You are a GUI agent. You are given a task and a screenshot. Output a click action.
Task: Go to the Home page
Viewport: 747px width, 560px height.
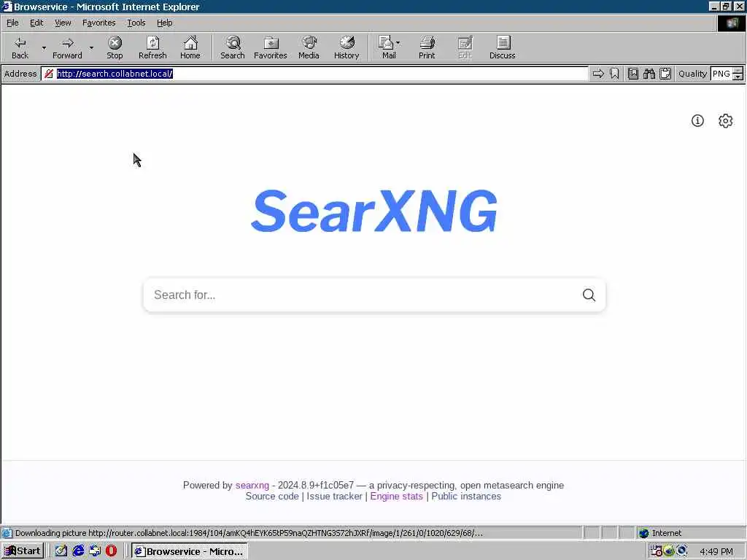point(190,47)
